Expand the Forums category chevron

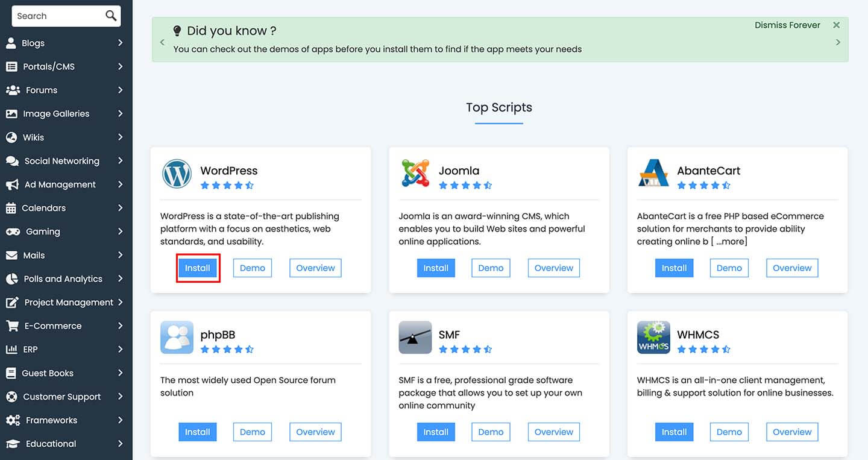pyautogui.click(x=121, y=90)
